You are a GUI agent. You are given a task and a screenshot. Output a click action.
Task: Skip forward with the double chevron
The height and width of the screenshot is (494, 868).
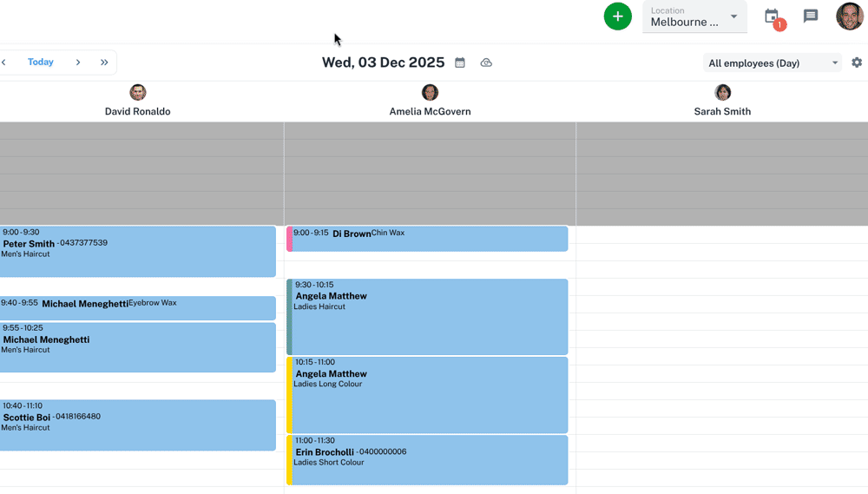(x=104, y=63)
